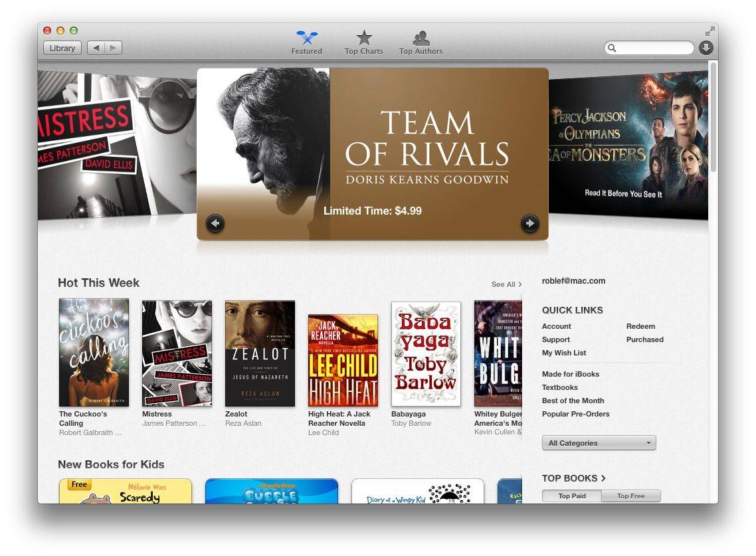Go forward with the right navigation arrow

coord(113,48)
